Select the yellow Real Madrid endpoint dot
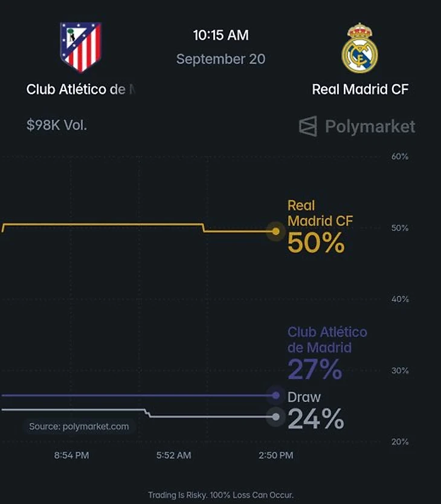Viewport: 441px width, 504px height. click(275, 231)
